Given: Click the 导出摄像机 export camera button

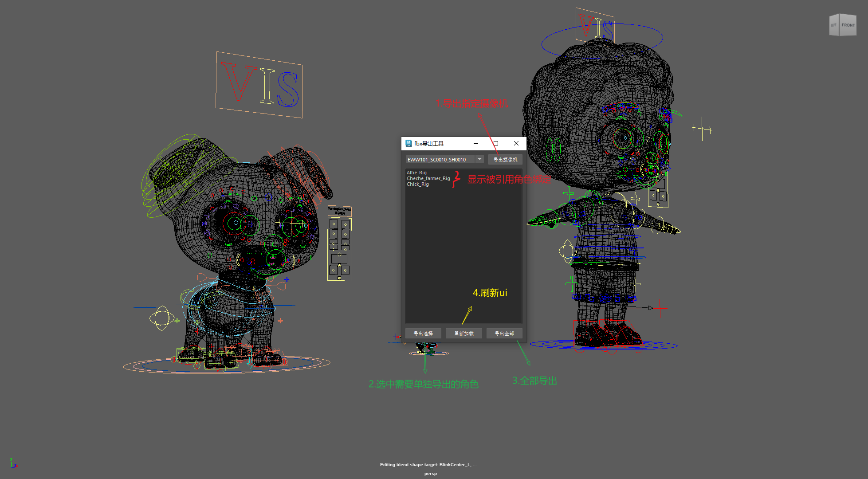Looking at the screenshot, I should (505, 160).
